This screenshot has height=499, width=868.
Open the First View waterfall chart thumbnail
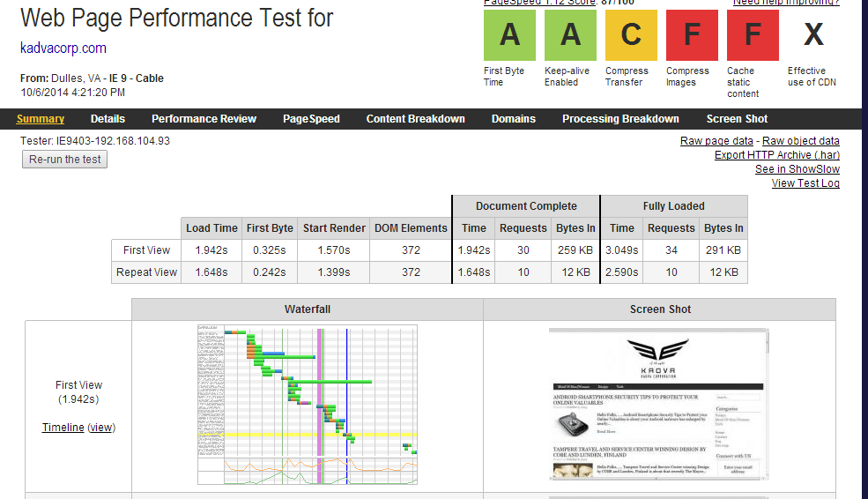pyautogui.click(x=308, y=405)
